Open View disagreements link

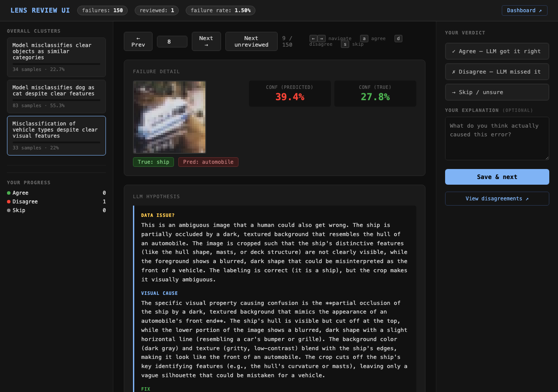[497, 199]
